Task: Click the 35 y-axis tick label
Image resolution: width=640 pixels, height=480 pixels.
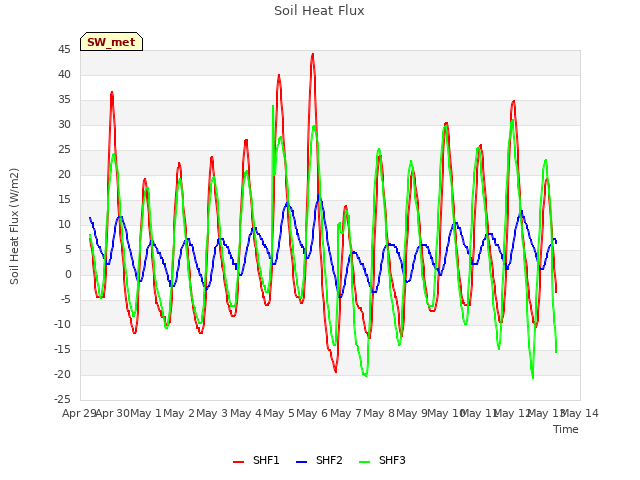Action: click(64, 100)
